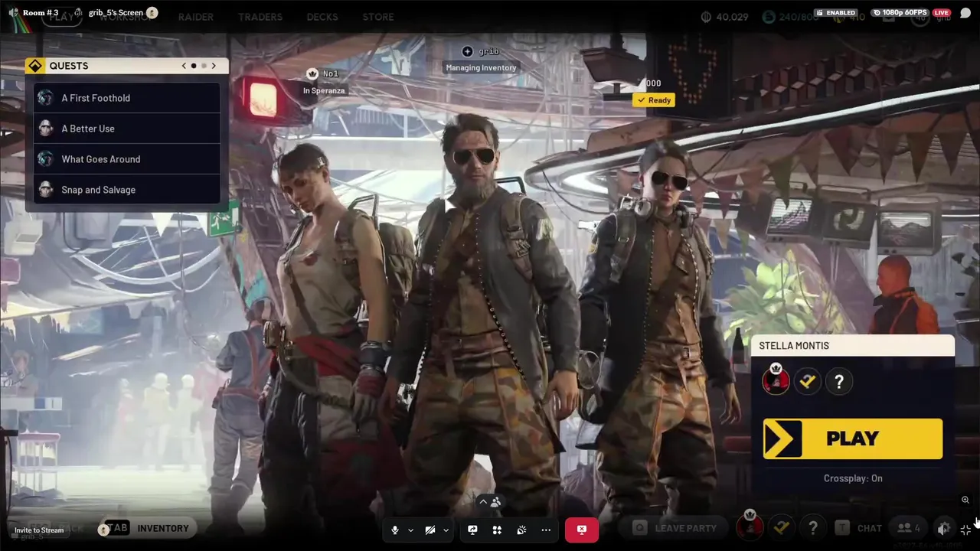Viewport: 980px width, 551px height.
Task: Open the activities apps icon
Action: [497, 530]
